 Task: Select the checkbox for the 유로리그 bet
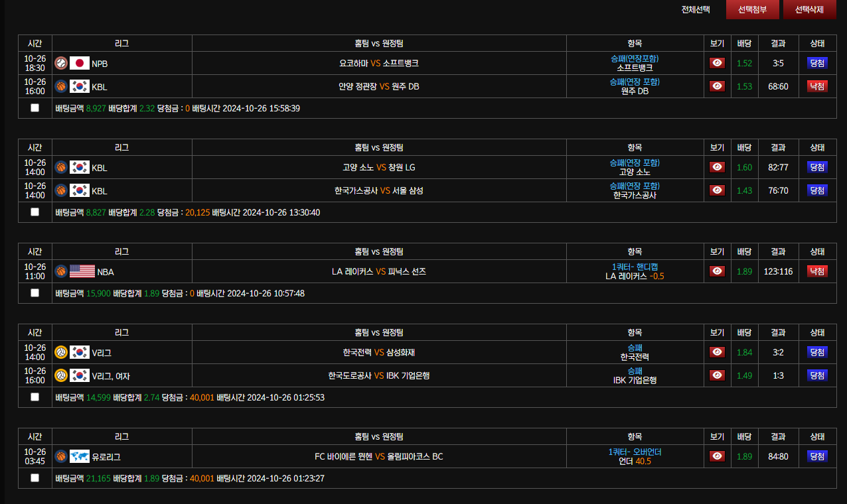coord(35,478)
